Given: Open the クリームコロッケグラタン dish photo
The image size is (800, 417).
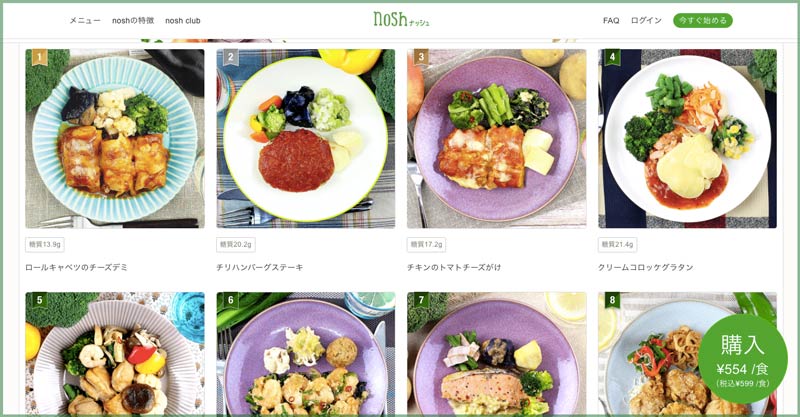Looking at the screenshot, I should tap(687, 138).
